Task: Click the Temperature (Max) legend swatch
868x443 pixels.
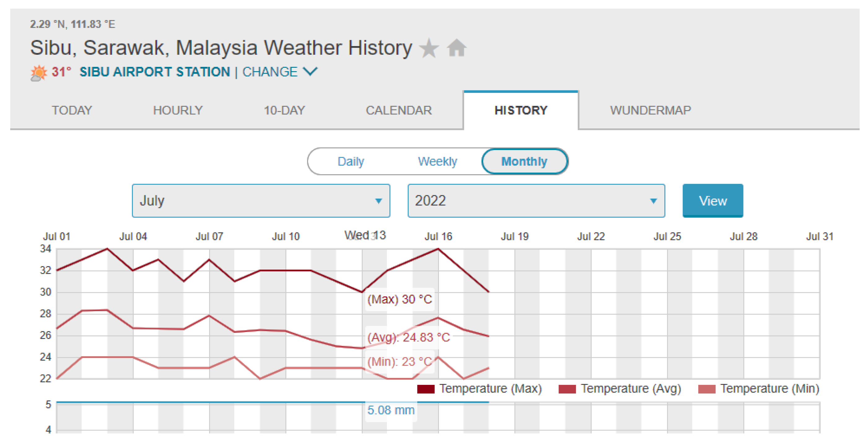Action: [x=426, y=389]
